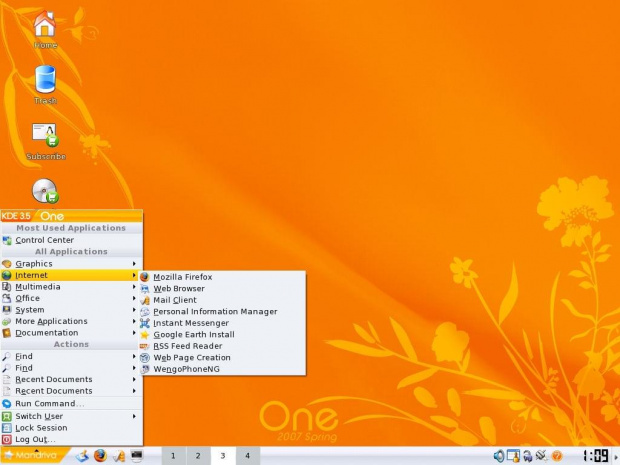620x465 pixels.
Task: Expand the Graphics submenu
Action: click(72, 263)
